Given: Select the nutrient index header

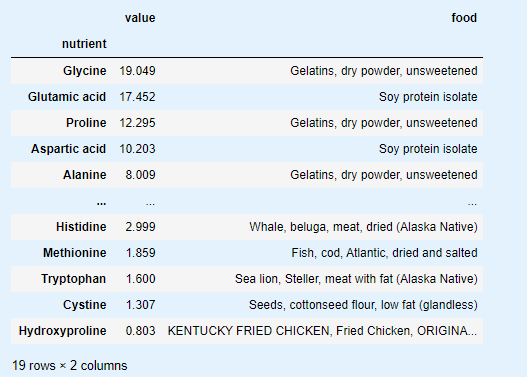Looking at the screenshot, I should [84, 44].
